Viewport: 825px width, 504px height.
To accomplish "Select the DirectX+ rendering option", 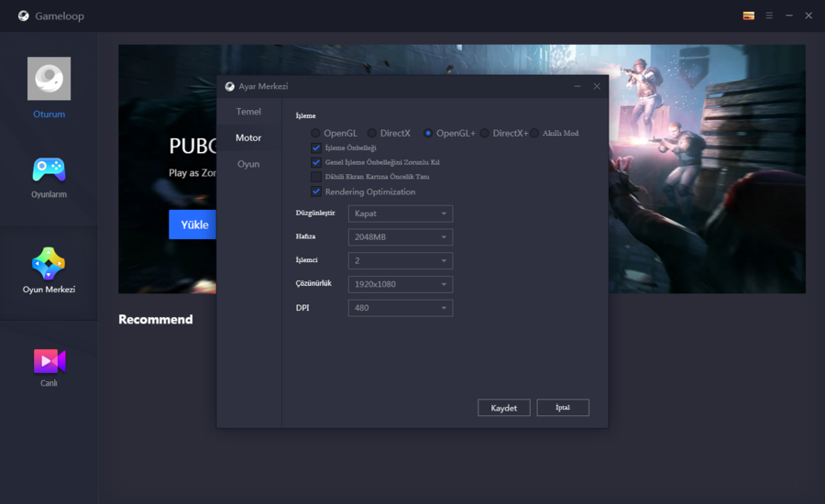I will pyautogui.click(x=485, y=133).
